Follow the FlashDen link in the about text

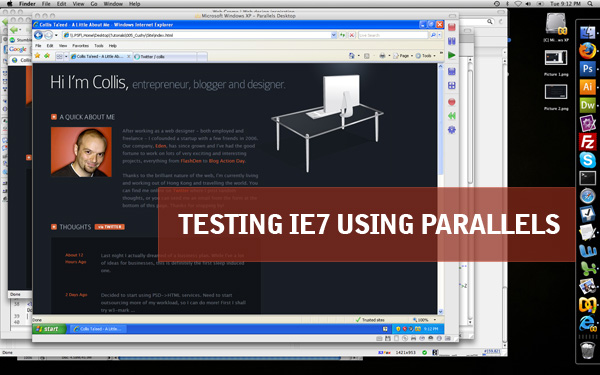(x=191, y=161)
